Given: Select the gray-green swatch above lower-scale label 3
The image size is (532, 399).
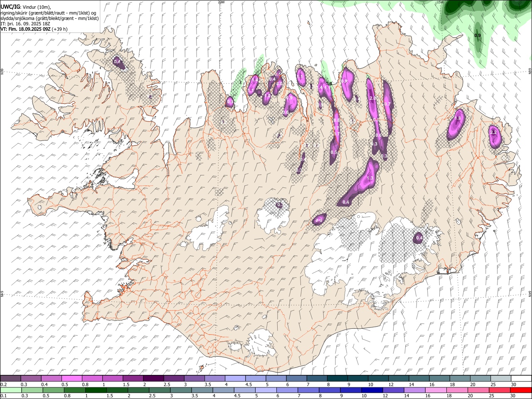Looking at the screenshot, I should pyautogui.click(x=181, y=390).
